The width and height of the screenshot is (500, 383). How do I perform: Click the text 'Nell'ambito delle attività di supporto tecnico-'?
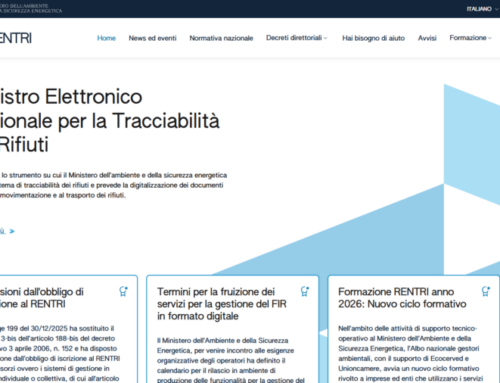coord(407,328)
